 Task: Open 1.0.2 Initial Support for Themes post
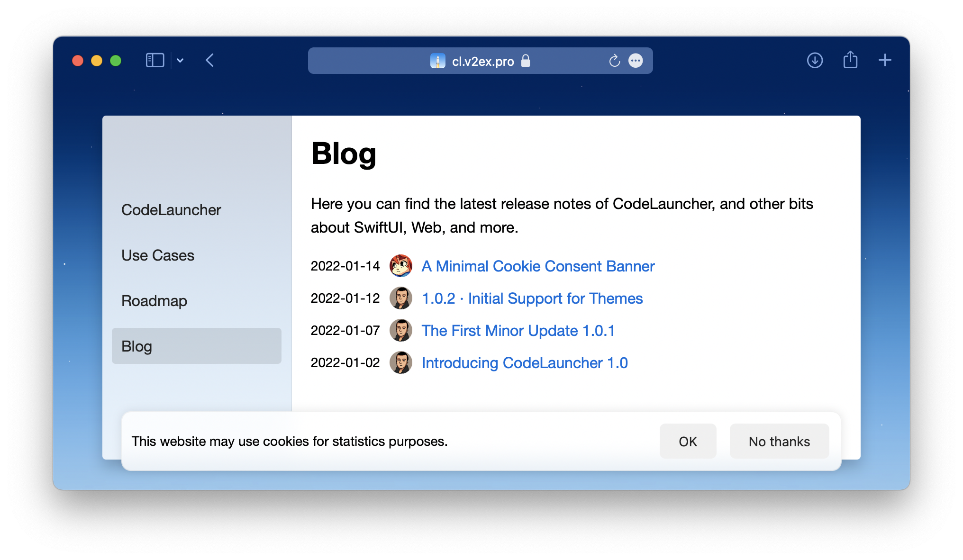click(x=532, y=298)
